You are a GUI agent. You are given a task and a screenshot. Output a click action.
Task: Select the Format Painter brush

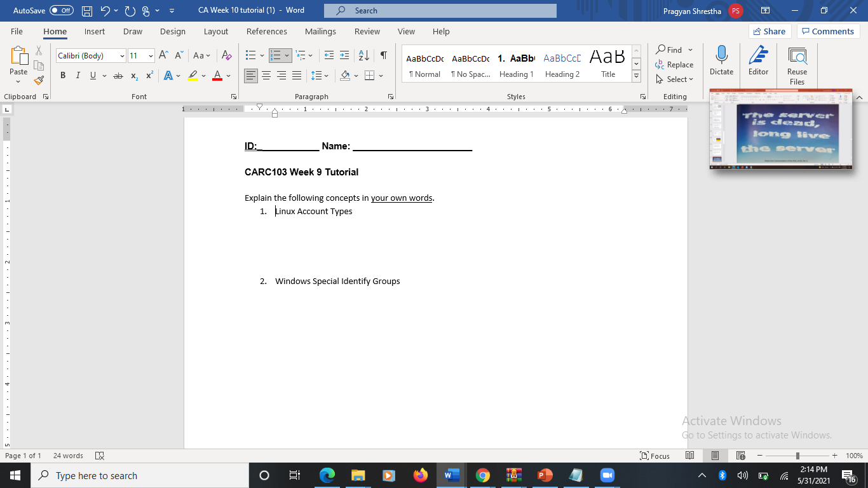coord(39,81)
